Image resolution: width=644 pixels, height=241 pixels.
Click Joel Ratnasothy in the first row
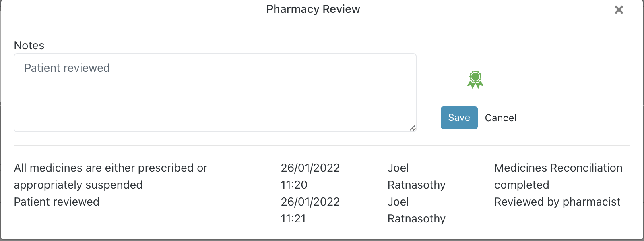coord(417,176)
